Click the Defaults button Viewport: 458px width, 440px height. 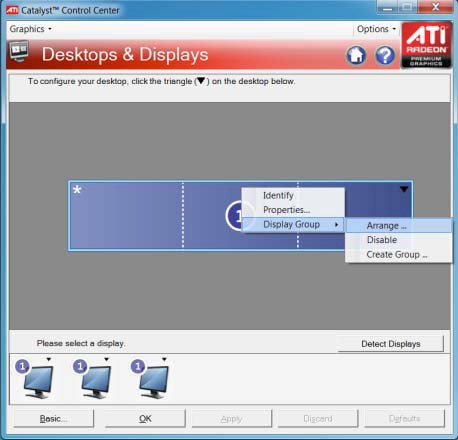click(404, 419)
